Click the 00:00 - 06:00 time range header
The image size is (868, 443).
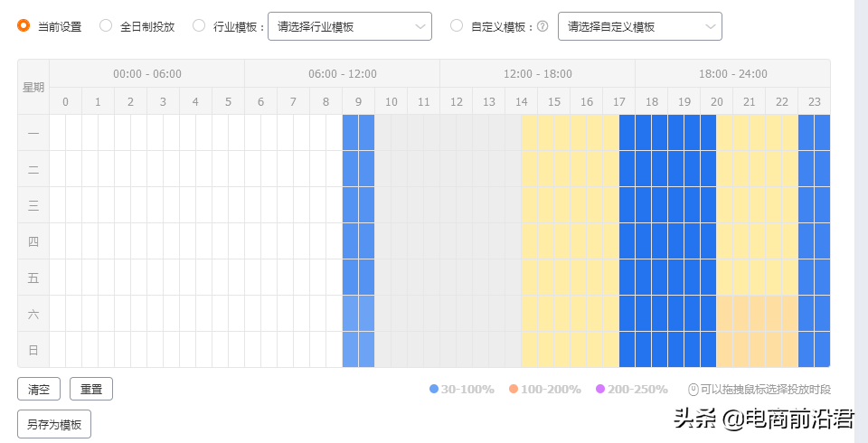tap(147, 73)
